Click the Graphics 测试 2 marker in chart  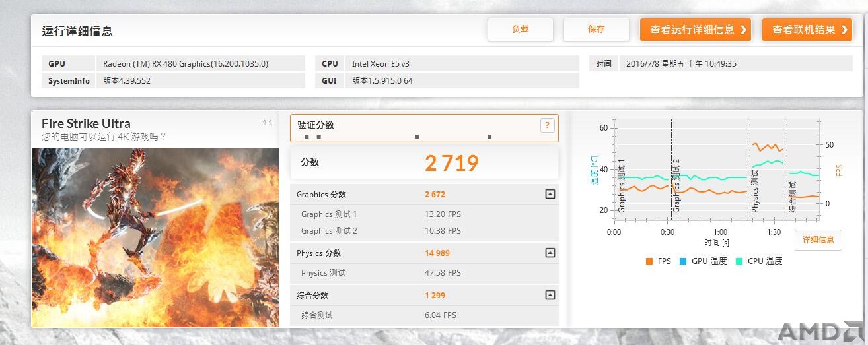[x=676, y=185]
